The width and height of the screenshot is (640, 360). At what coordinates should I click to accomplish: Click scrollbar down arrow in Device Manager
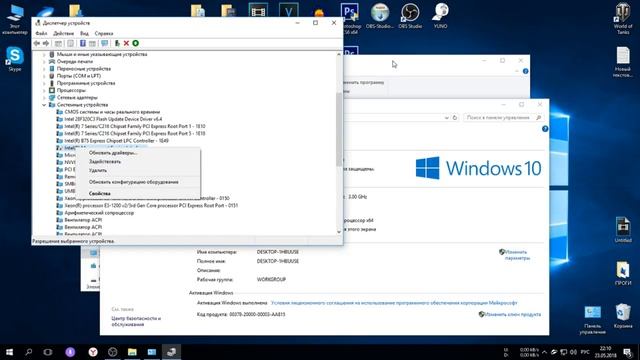tap(339, 232)
